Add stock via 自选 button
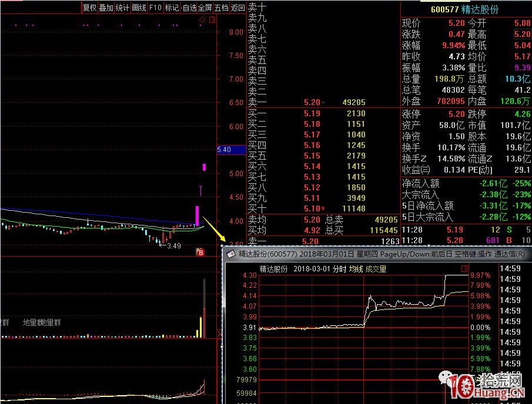This screenshot has width=532, height=404. 188,8
